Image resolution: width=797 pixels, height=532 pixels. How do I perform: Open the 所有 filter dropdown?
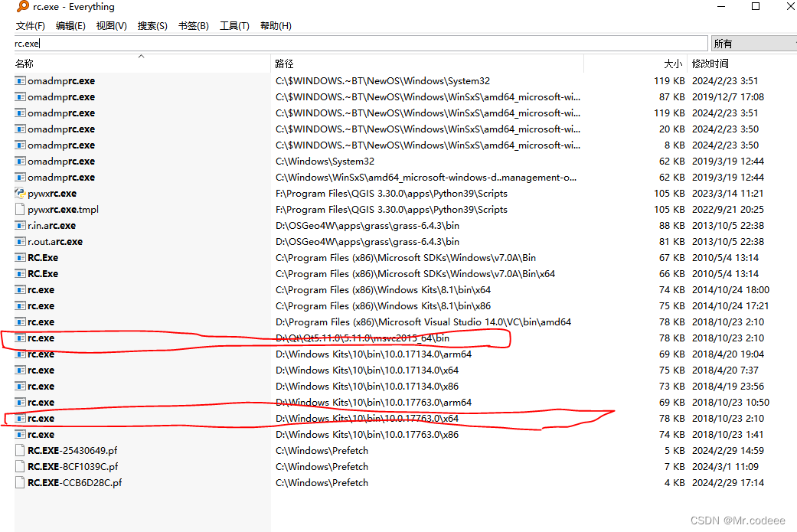point(753,44)
